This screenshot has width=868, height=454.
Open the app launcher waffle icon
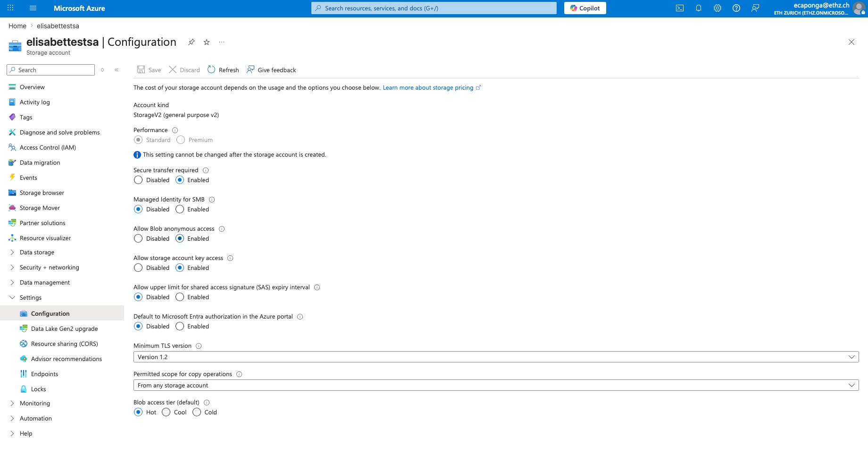tap(10, 8)
